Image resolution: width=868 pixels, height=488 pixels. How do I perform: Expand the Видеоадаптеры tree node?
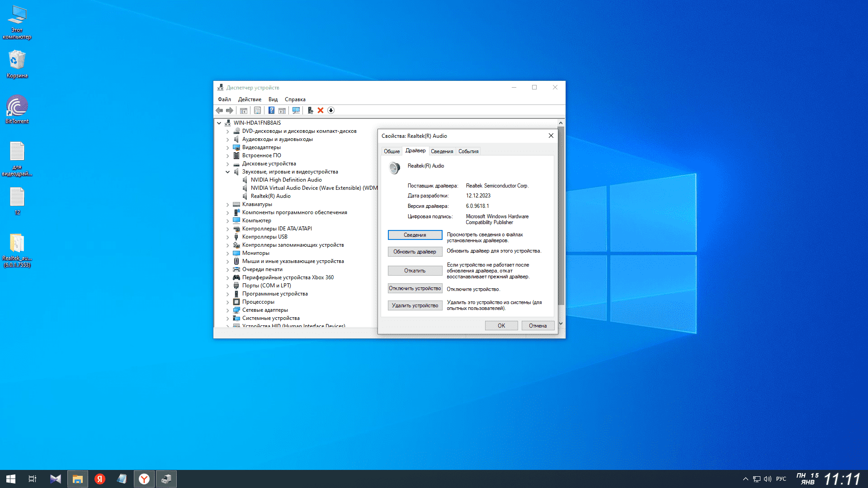[x=228, y=147]
